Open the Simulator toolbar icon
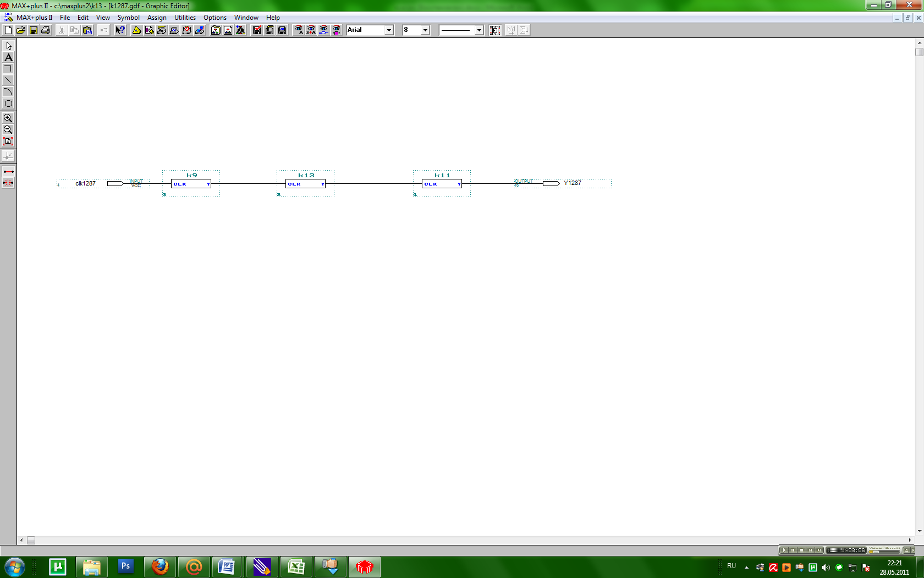This screenshot has width=924, height=578. pos(174,30)
